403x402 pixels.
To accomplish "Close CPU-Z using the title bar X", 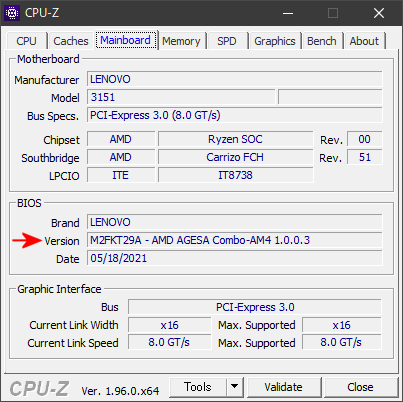I will pos(379,13).
